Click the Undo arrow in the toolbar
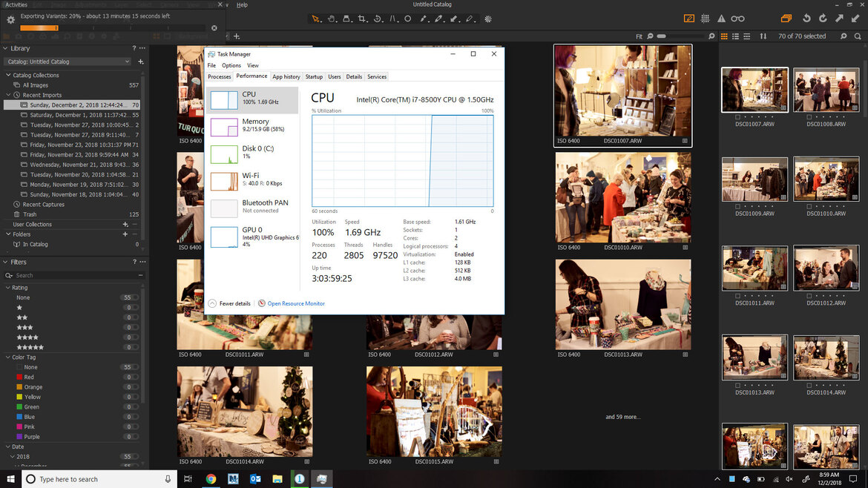Viewport: 868px width, 488px height. (806, 19)
